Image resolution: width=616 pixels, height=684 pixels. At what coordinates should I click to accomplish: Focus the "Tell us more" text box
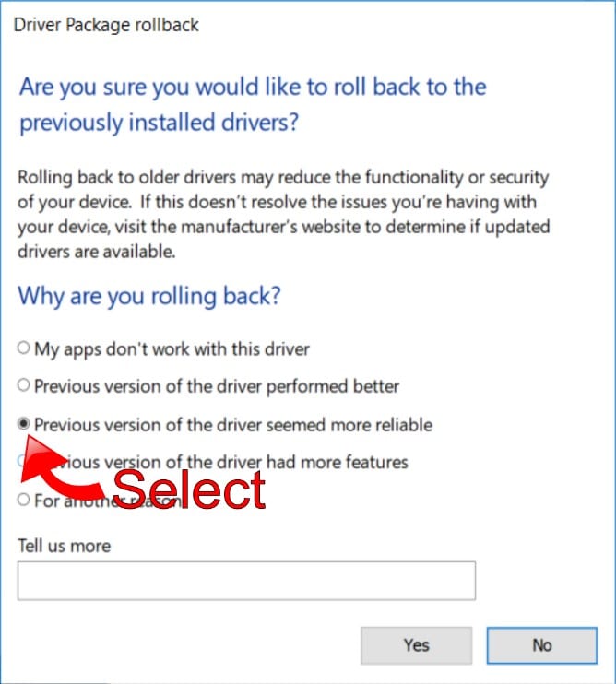click(246, 581)
